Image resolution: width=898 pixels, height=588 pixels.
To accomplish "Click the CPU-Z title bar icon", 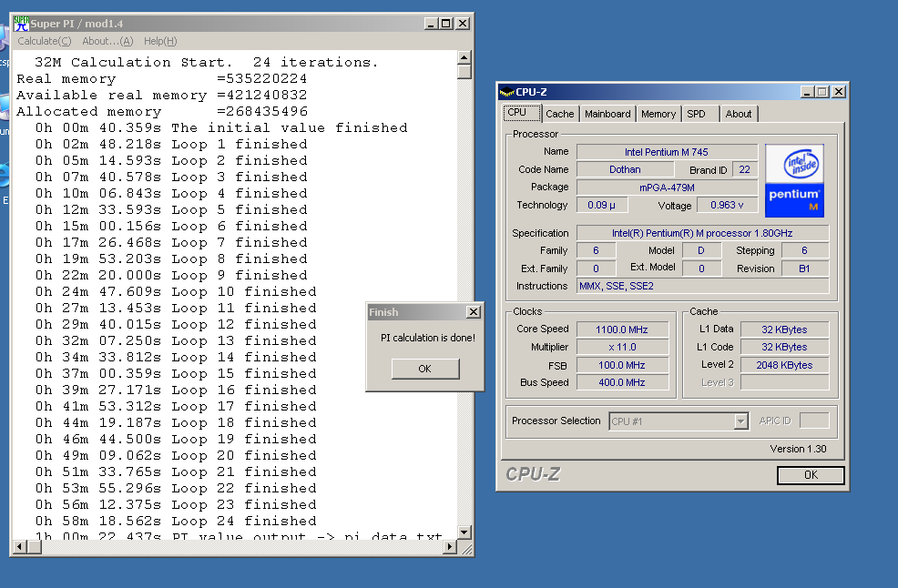I will (506, 92).
